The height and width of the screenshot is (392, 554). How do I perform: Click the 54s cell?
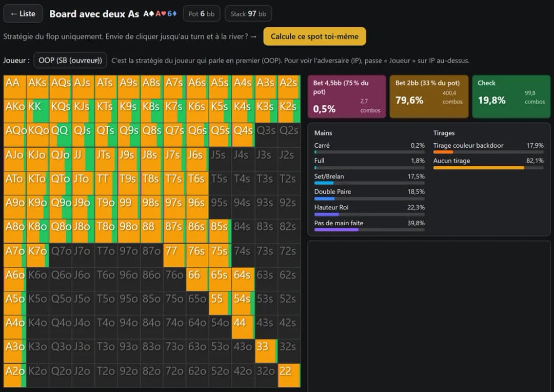click(243, 303)
